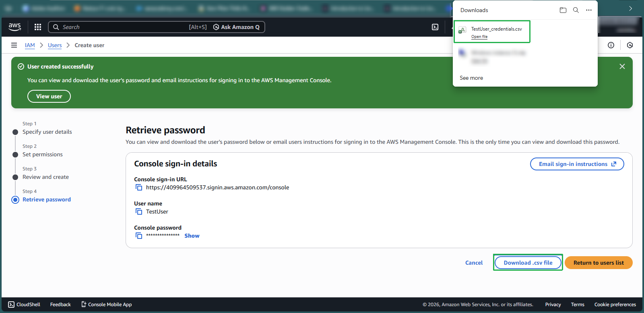The image size is (644, 313).
Task: Go to IAM breadcrumb link
Action: pos(30,45)
